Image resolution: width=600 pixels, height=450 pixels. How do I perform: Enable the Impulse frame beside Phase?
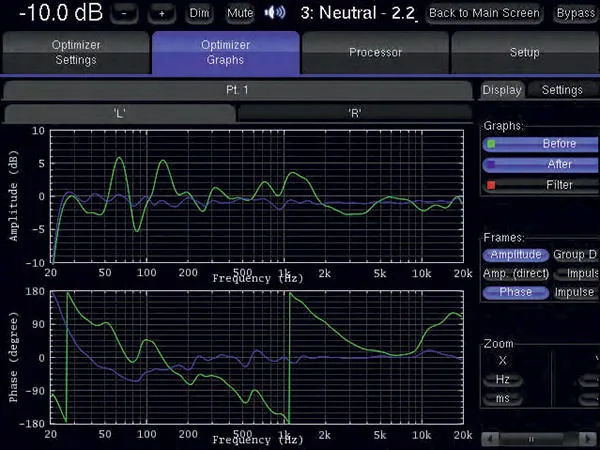(x=575, y=292)
